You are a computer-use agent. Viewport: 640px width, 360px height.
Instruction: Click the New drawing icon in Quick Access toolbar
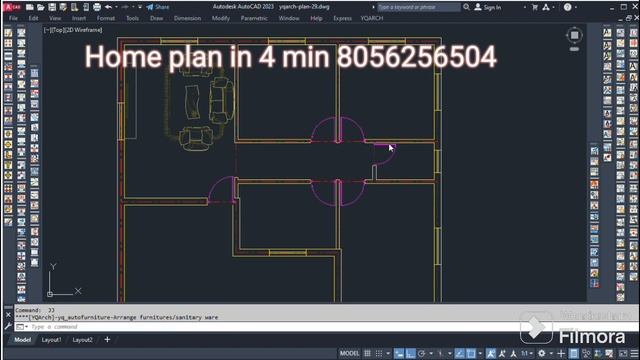pos(30,7)
